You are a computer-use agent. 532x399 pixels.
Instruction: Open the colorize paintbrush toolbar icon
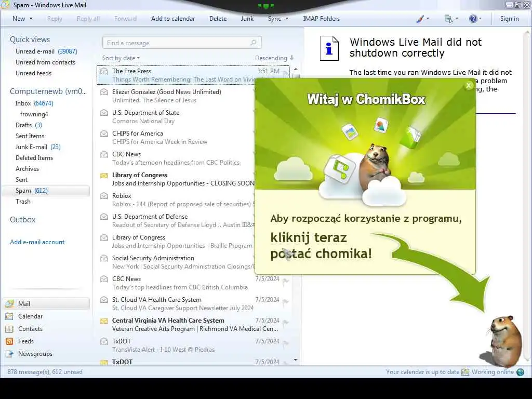[420, 19]
